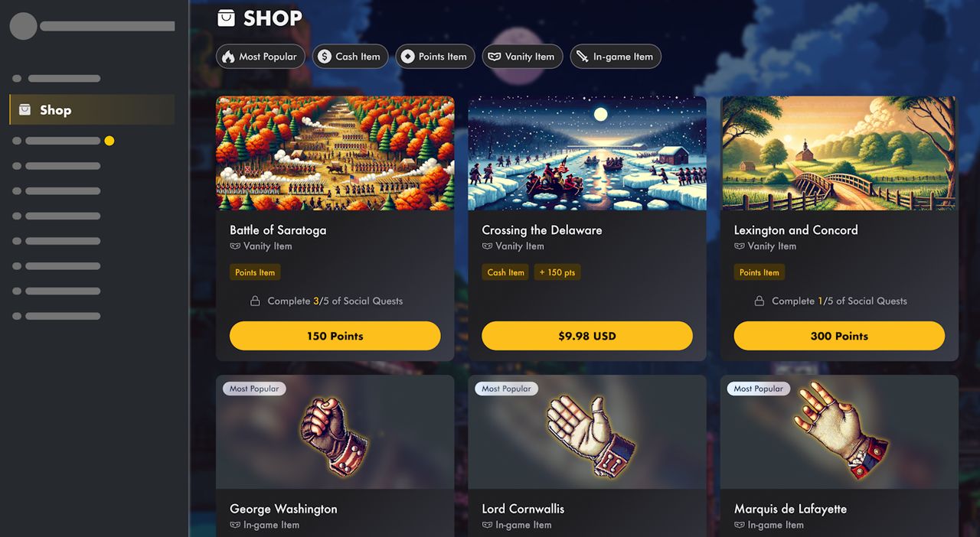Viewport: 980px width, 537px height.
Task: Click the star coin icon in Points Item filter
Action: click(407, 57)
